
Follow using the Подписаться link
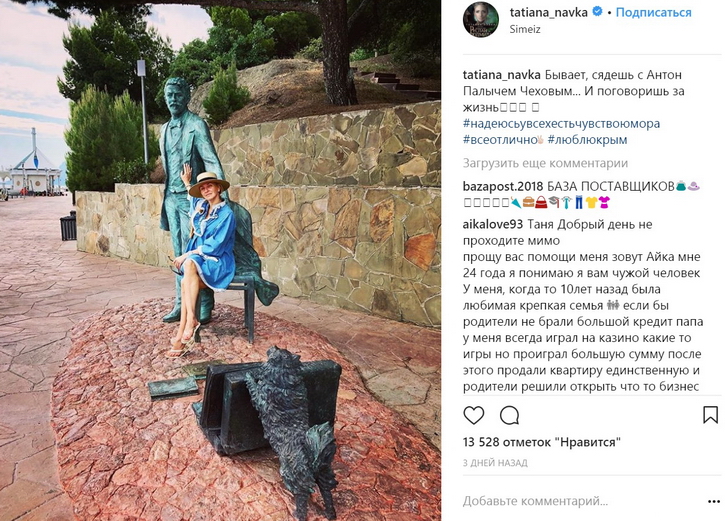click(x=653, y=12)
